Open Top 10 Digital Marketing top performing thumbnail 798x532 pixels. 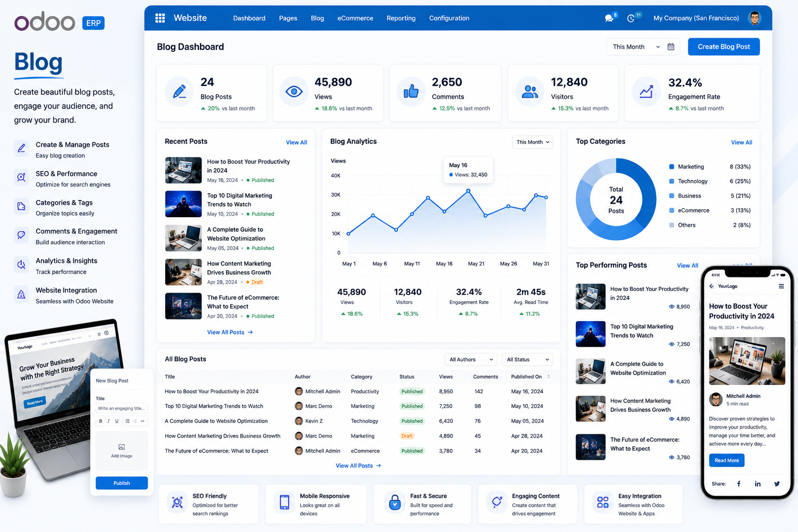click(x=591, y=334)
